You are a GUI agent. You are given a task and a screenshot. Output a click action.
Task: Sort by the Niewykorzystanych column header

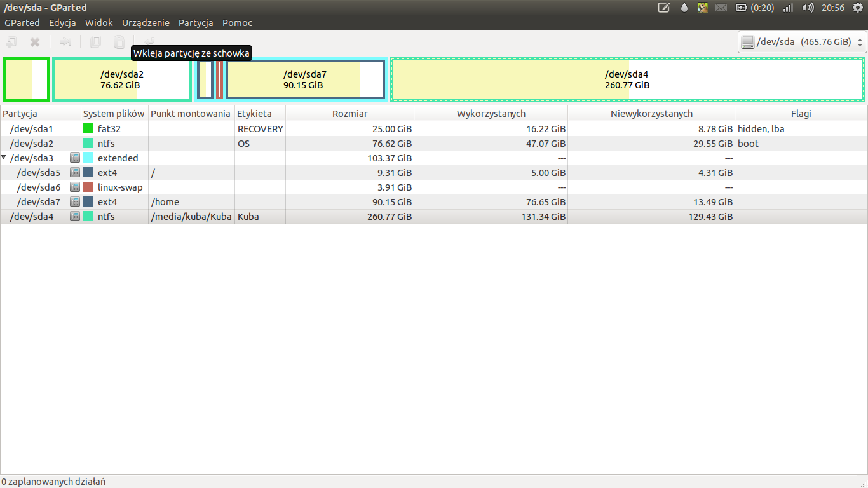651,114
